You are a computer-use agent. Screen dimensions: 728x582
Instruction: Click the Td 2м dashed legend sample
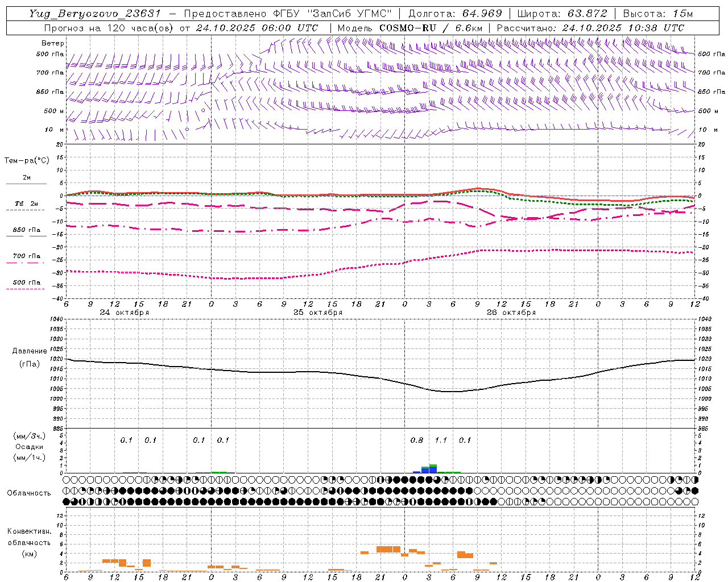pyautogui.click(x=25, y=210)
